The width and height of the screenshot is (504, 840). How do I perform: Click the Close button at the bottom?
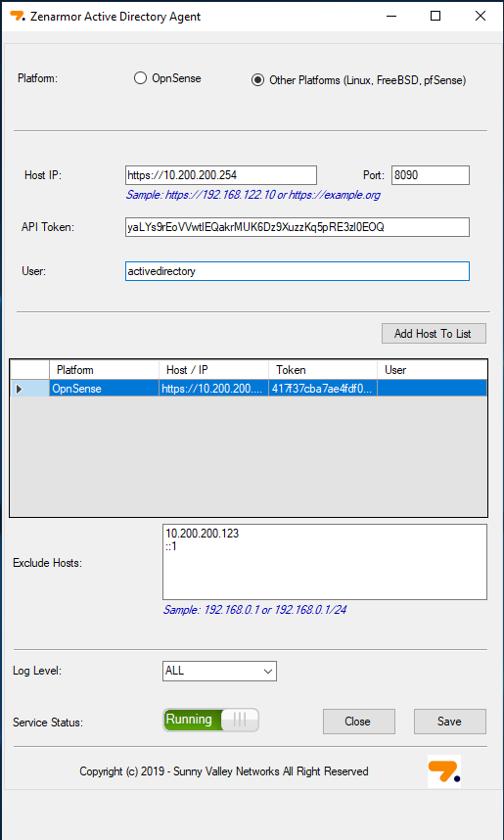359,722
